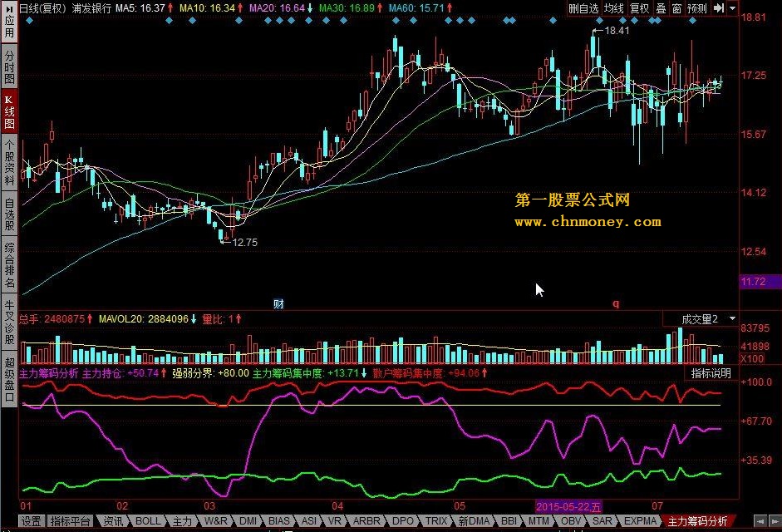Select the EXPMA indicator tab
The height and width of the screenshot is (532, 782).
[x=641, y=521]
